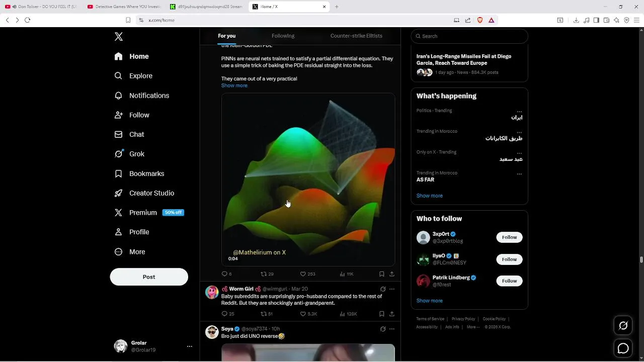Open Brave Wallet toolbar icon
Viewport: 644px width, 362px height.
point(606,20)
